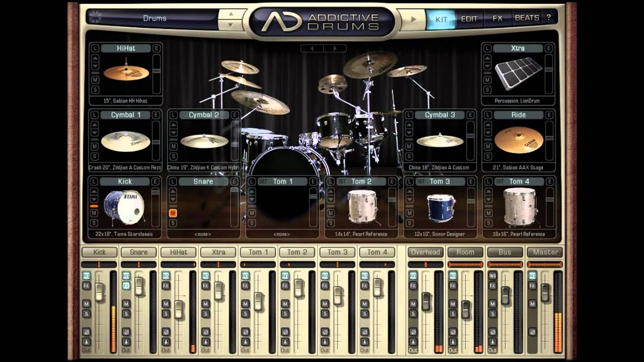Mute the Overhead mixer channel
Viewport: 644px width, 362px height.
coord(413,304)
